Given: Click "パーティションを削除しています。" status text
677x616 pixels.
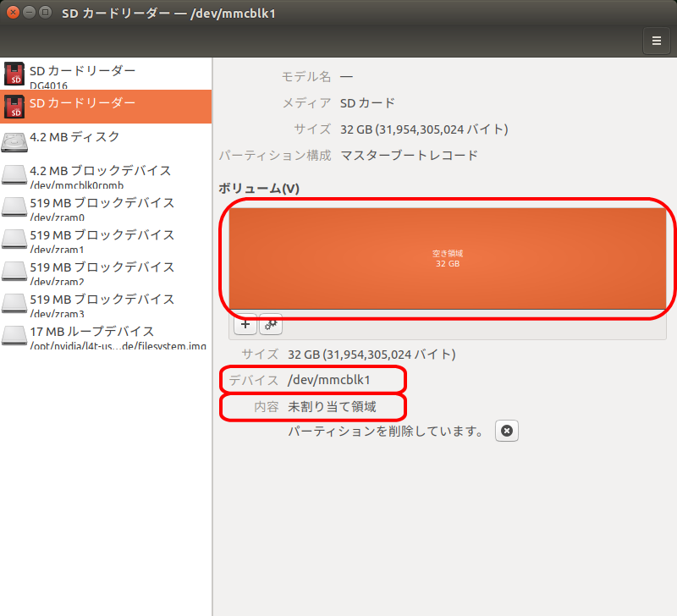Looking at the screenshot, I should click(x=386, y=432).
